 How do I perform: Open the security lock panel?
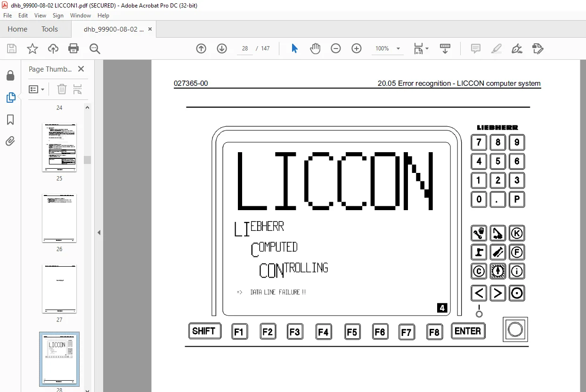point(10,75)
